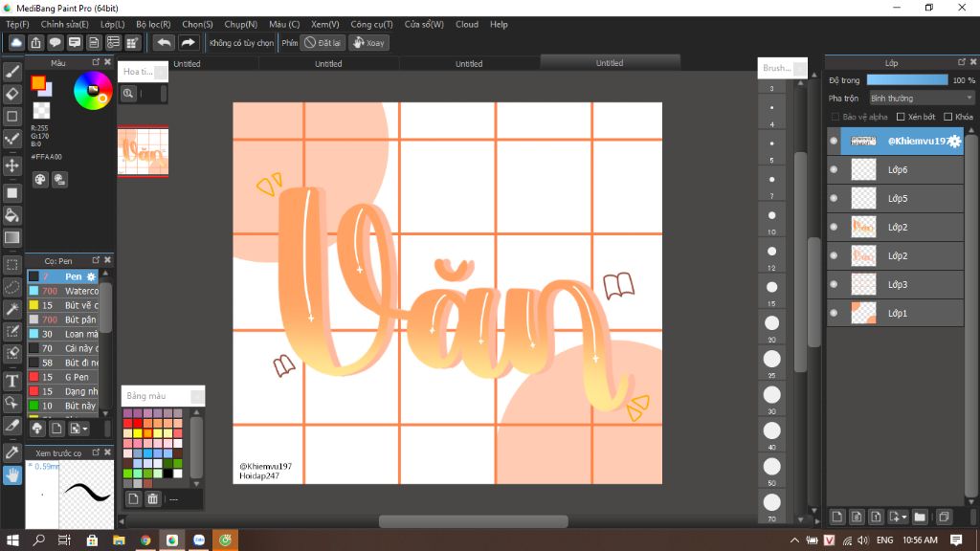
Task: Select the Eyedropper tool
Action: (11, 452)
